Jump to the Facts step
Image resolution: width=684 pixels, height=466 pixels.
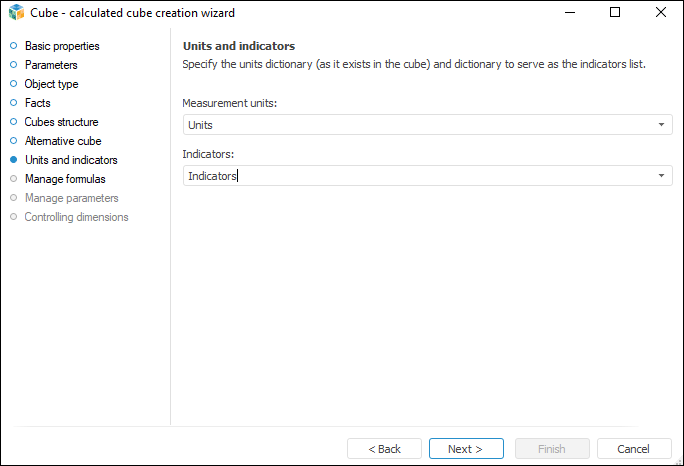38,103
